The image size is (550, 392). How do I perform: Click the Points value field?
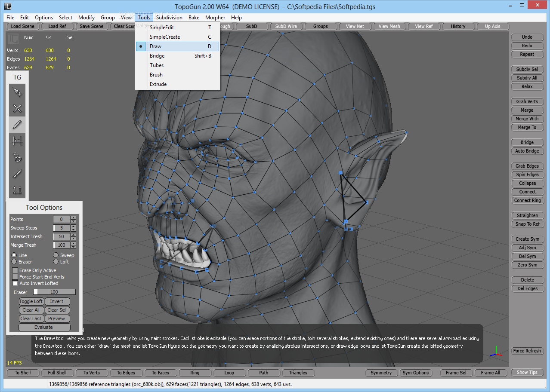[x=62, y=219]
